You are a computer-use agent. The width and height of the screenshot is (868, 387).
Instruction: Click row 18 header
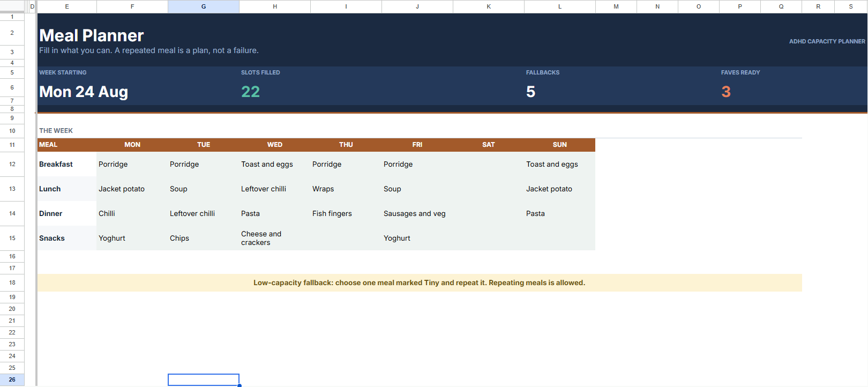point(12,282)
